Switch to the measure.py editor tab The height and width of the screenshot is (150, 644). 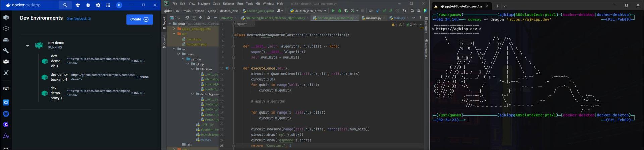[371, 18]
